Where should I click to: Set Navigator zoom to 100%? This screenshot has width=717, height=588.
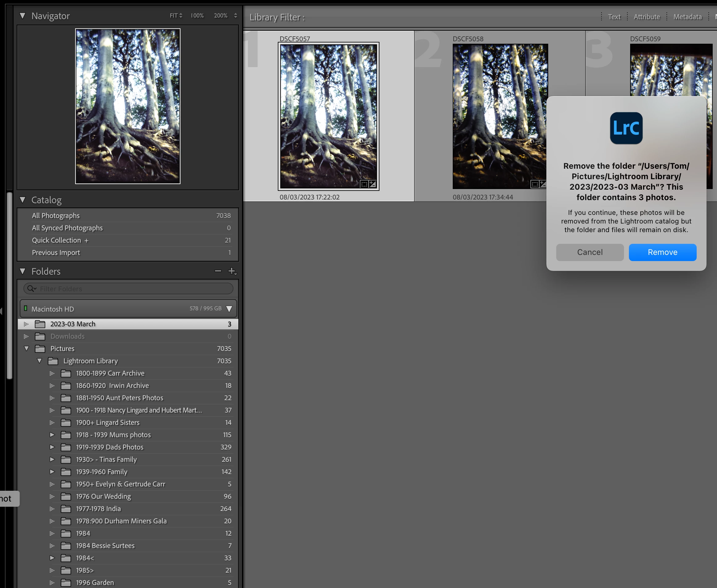[x=197, y=16]
